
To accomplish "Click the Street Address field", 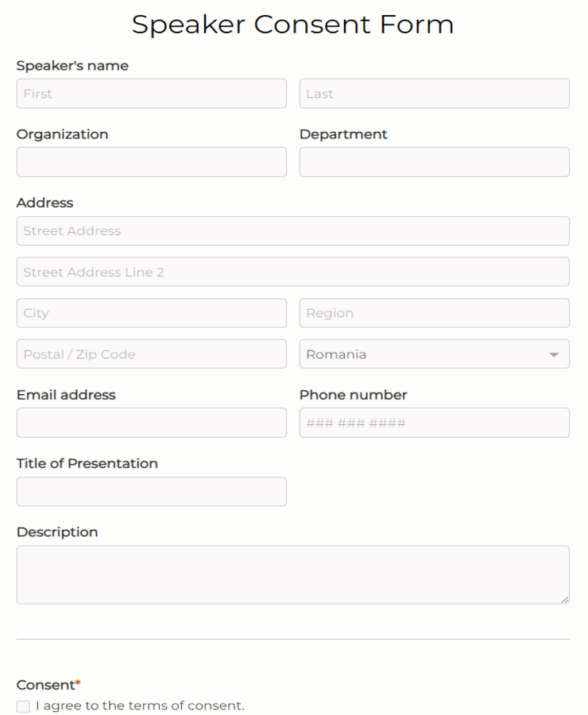I will tap(292, 230).
